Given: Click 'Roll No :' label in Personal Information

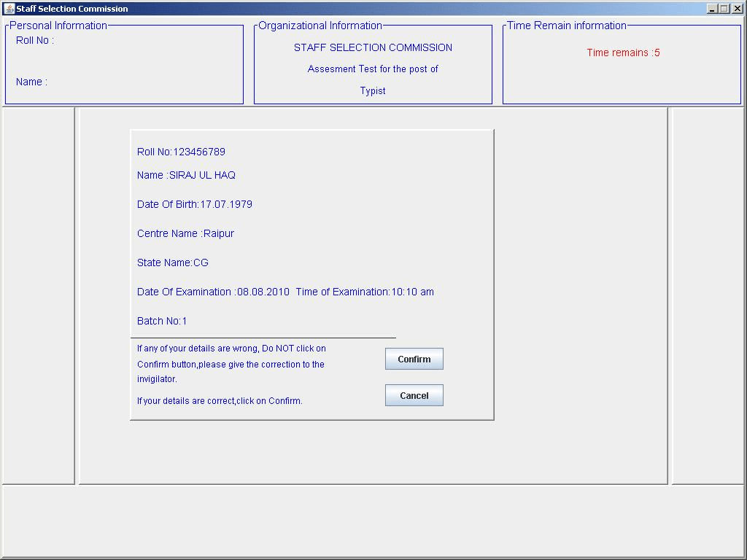Looking at the screenshot, I should 35,41.
